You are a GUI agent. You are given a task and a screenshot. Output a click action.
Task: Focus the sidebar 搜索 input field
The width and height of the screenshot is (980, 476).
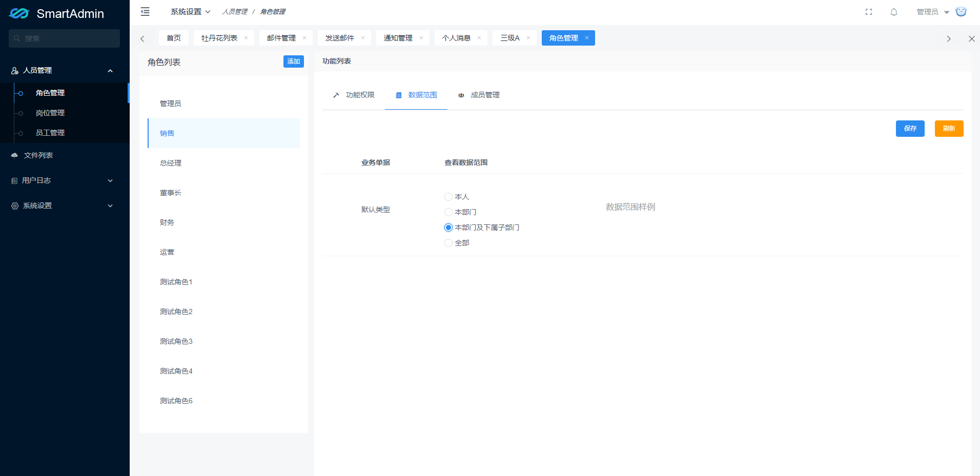64,38
